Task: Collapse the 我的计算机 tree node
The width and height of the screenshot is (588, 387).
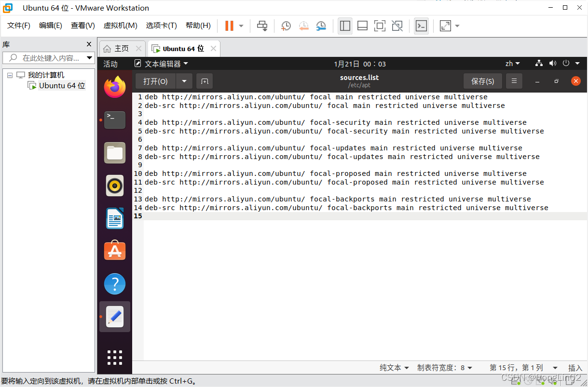Action: 10,75
